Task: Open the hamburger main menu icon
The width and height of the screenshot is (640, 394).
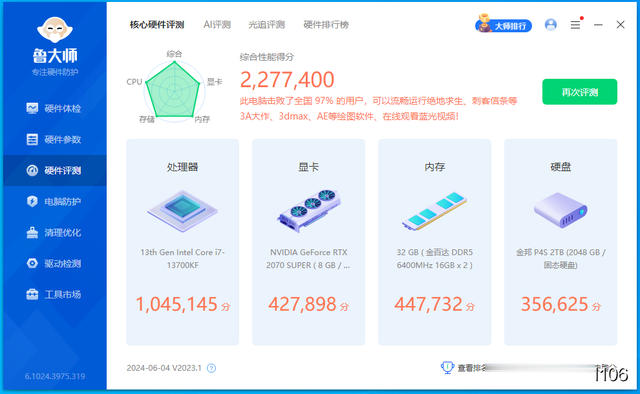Action: [x=575, y=25]
